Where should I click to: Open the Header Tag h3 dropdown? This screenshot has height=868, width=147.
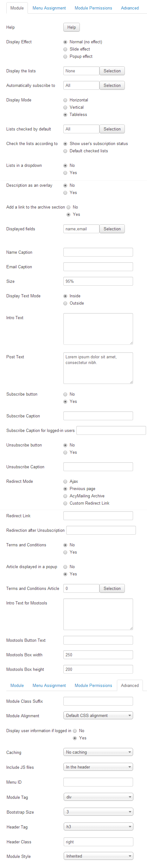(98, 827)
